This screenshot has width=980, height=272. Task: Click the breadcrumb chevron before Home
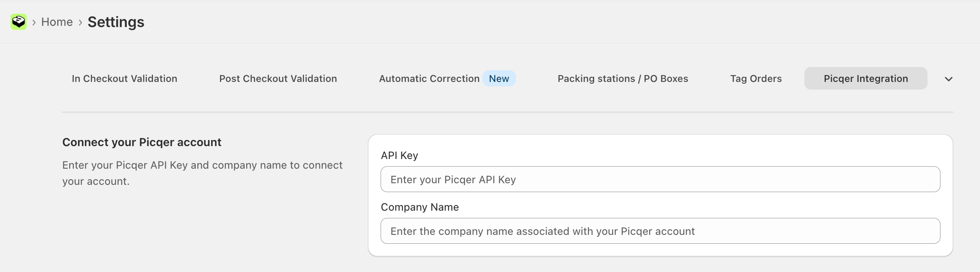(x=34, y=22)
